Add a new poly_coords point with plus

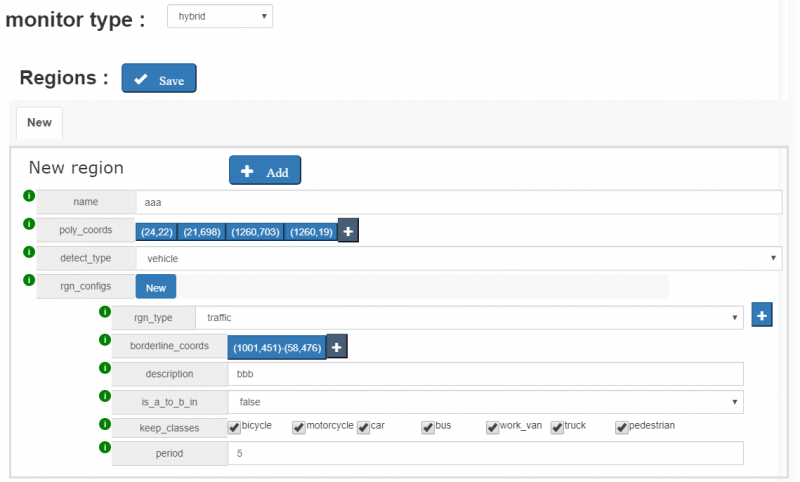[x=348, y=231]
